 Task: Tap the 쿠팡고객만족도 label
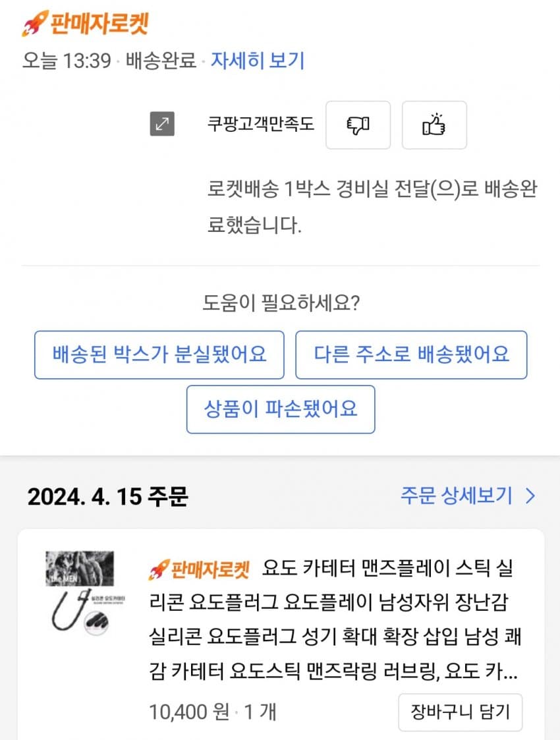(x=261, y=124)
